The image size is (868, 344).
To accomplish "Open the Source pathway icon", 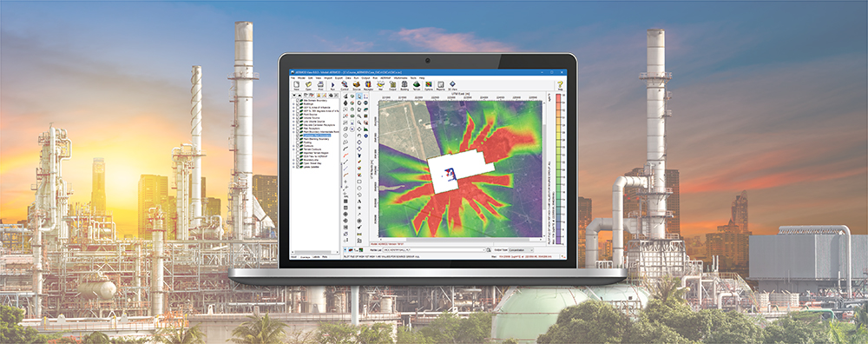I will [x=357, y=86].
